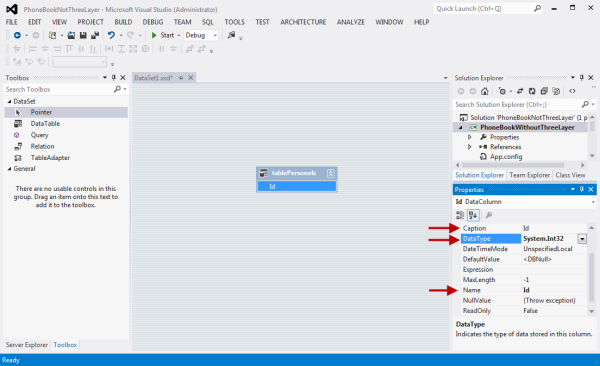Viewport: 600px width, 366px height.
Task: Click the Categorized properties view icon
Action: pos(460,215)
